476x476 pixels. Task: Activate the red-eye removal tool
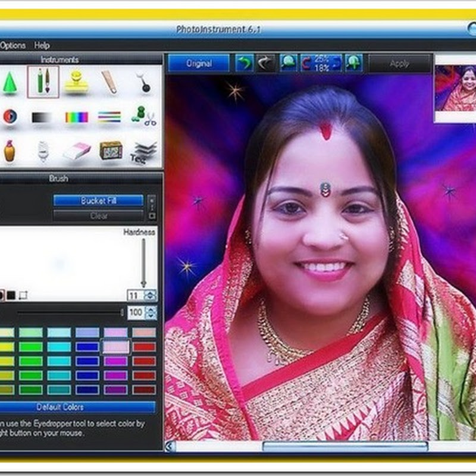tap(10, 116)
